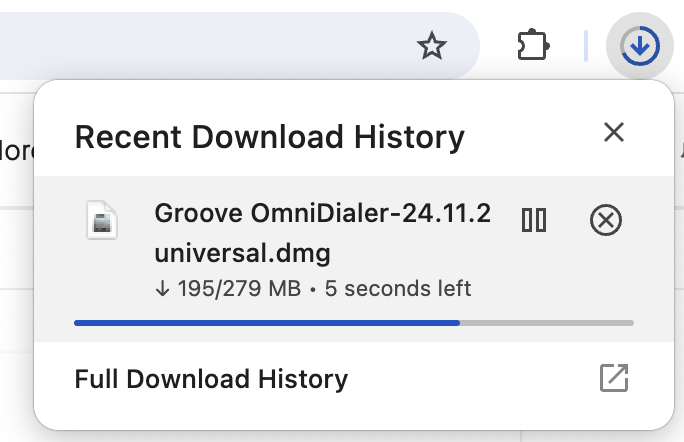Click the 5 seconds left status text
Viewport: 684px width, 442px height.
point(398,289)
